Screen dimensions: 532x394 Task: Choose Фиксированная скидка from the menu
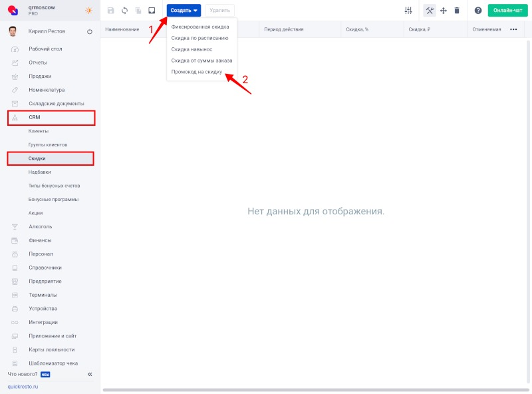tap(200, 27)
